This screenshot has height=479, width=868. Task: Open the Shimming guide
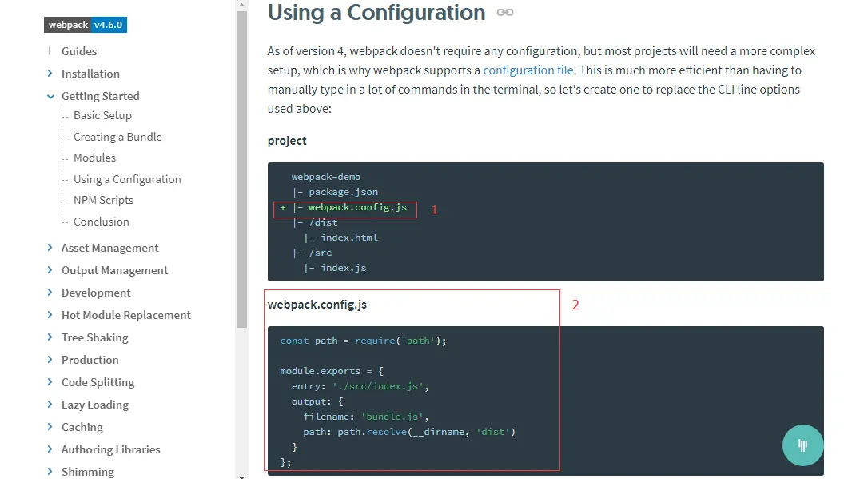point(87,472)
